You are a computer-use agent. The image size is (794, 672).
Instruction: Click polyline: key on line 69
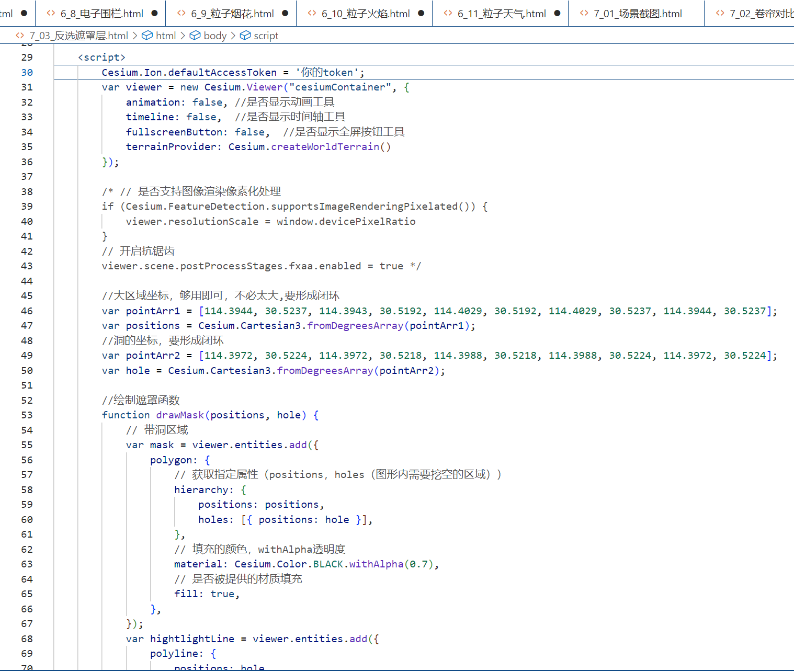[176, 653]
